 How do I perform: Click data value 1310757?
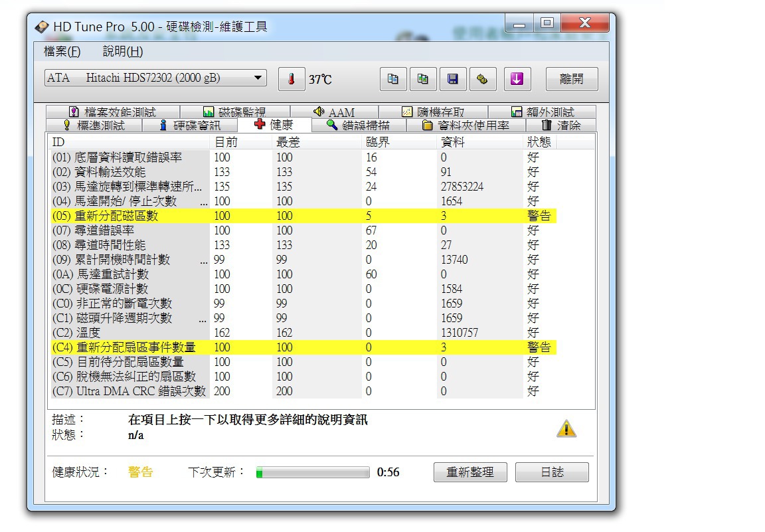coord(460,333)
